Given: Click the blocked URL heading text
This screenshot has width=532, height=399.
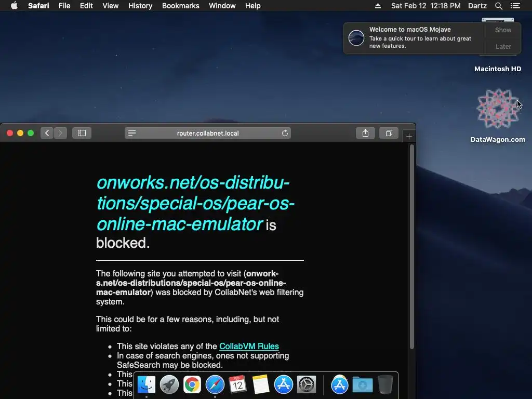Looking at the screenshot, I should point(195,203).
